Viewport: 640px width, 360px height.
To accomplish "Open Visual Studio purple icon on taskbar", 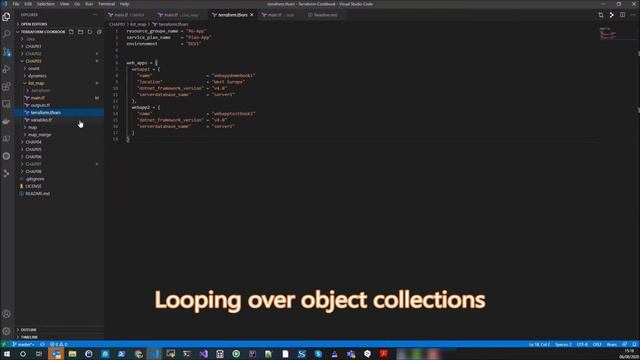I will [203, 354].
